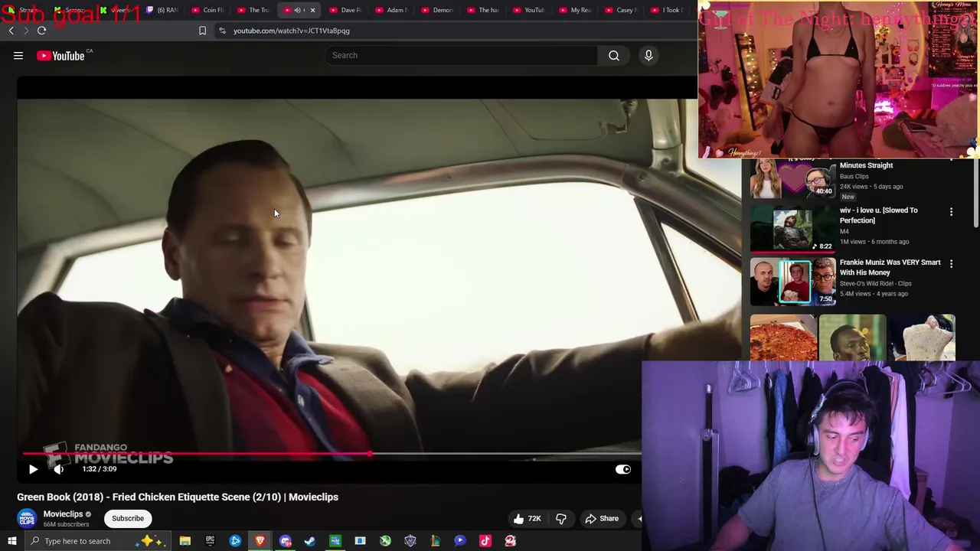The width and height of the screenshot is (980, 551).
Task: Open the YouTube guide hamburger menu
Action: point(18,55)
